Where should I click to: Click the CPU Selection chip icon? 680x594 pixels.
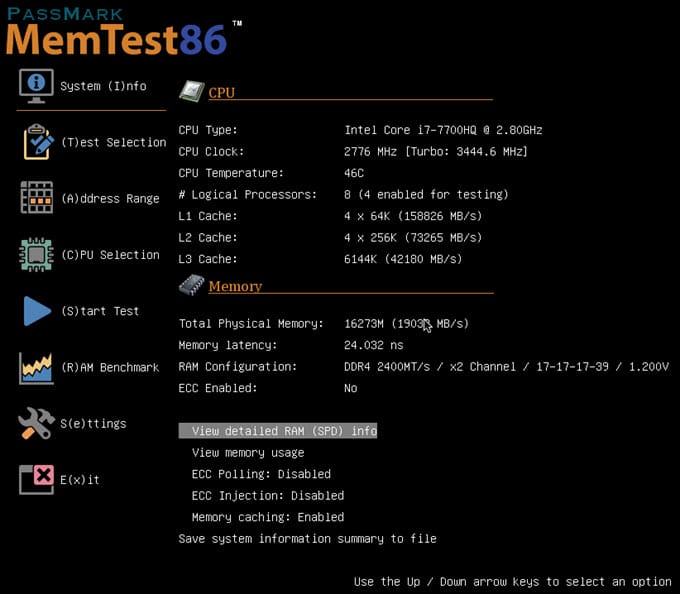[x=36, y=255]
